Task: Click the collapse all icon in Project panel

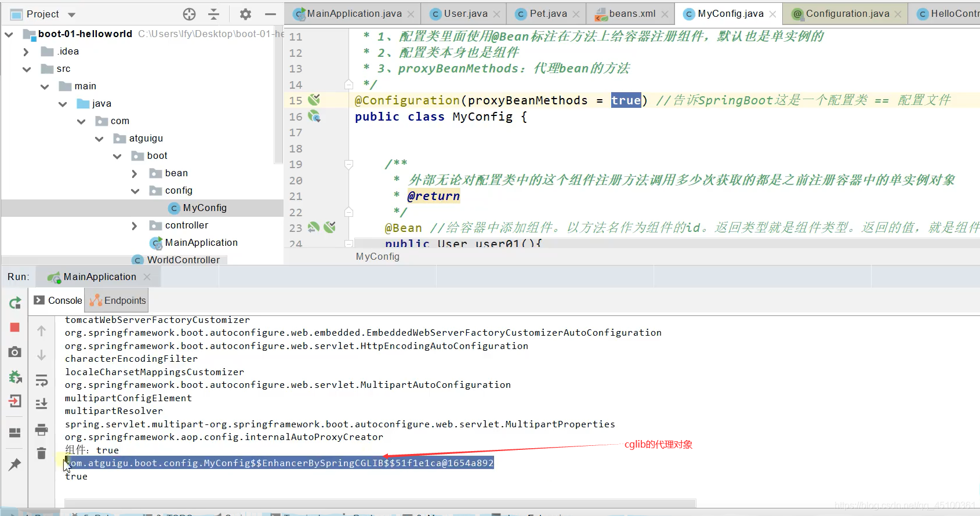Action: coord(214,14)
